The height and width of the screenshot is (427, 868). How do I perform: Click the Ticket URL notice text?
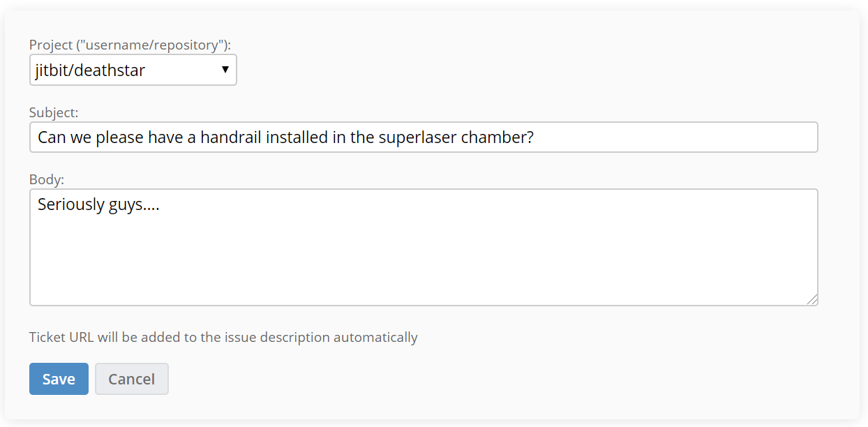223,337
